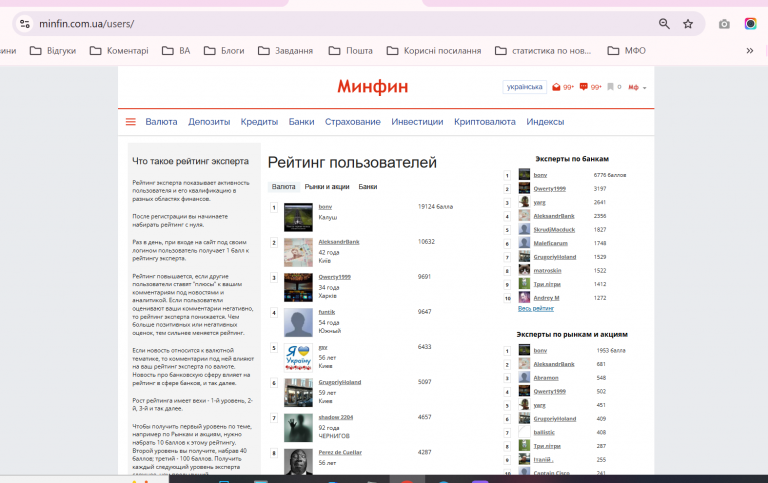Open Abramon link in markets experts

pos(546,378)
